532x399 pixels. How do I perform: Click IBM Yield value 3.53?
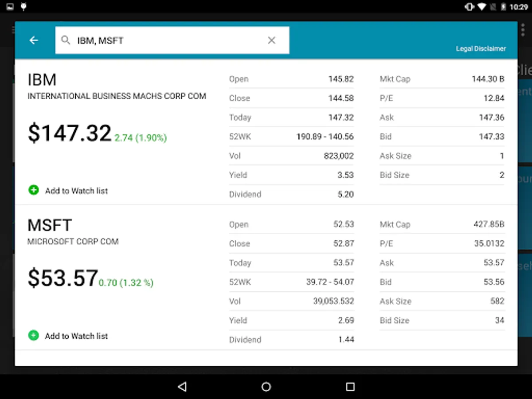[345, 175]
